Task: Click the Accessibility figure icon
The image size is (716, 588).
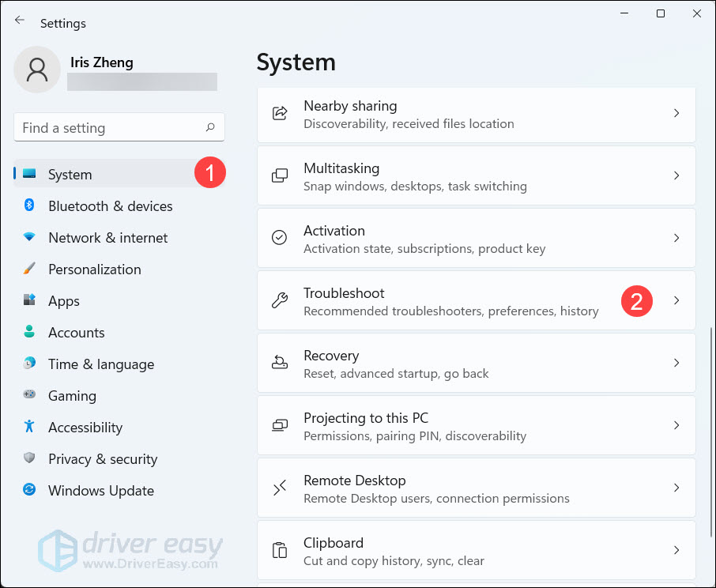Action: (x=30, y=427)
